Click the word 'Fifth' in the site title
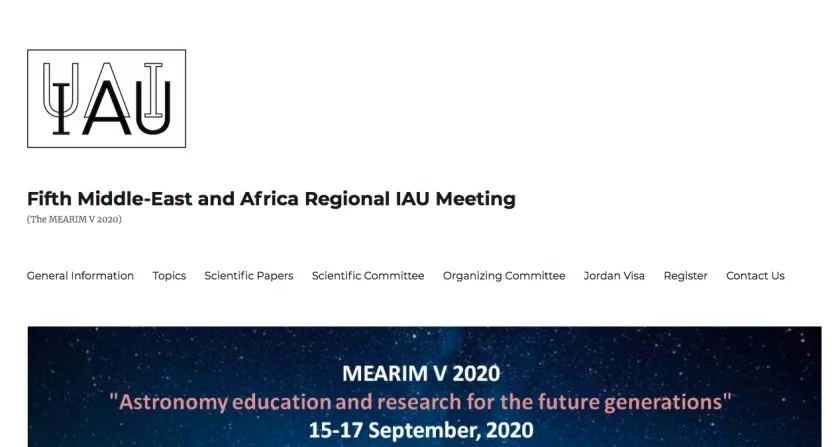The image size is (840, 447). [x=50, y=199]
